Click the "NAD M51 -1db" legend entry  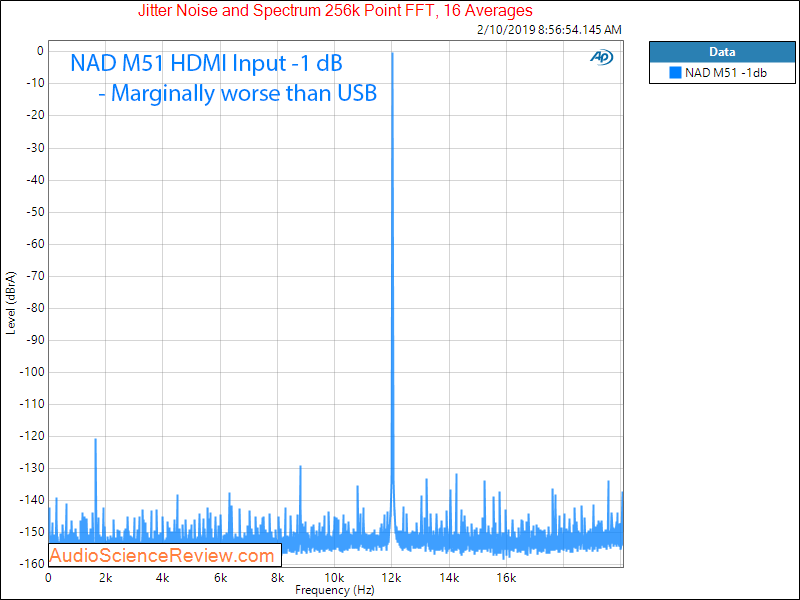click(726, 72)
